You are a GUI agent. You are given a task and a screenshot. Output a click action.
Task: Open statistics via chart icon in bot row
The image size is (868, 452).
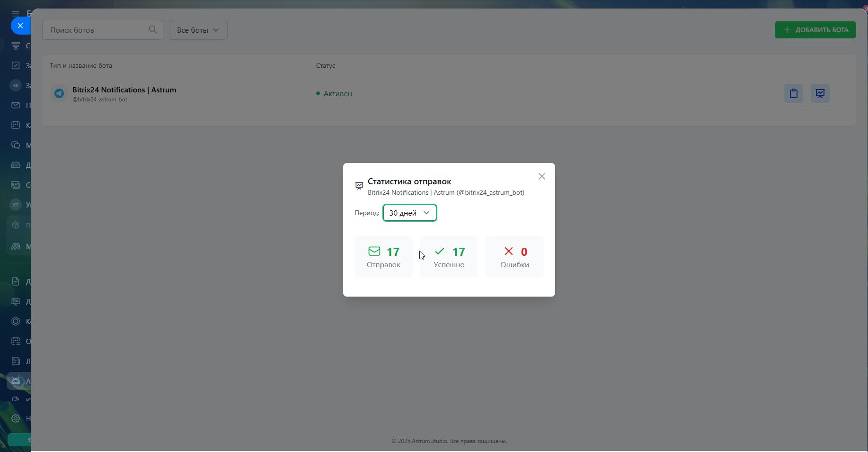(820, 93)
